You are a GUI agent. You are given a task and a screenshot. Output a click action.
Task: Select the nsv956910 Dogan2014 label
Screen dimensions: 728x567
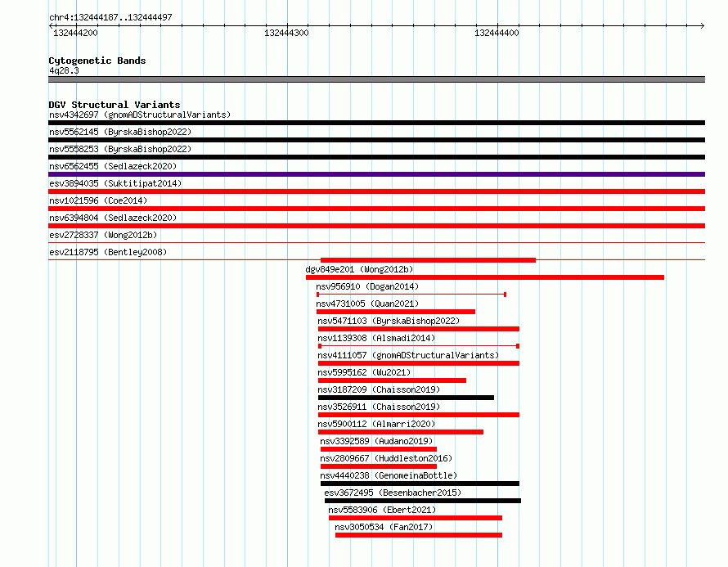(x=366, y=286)
